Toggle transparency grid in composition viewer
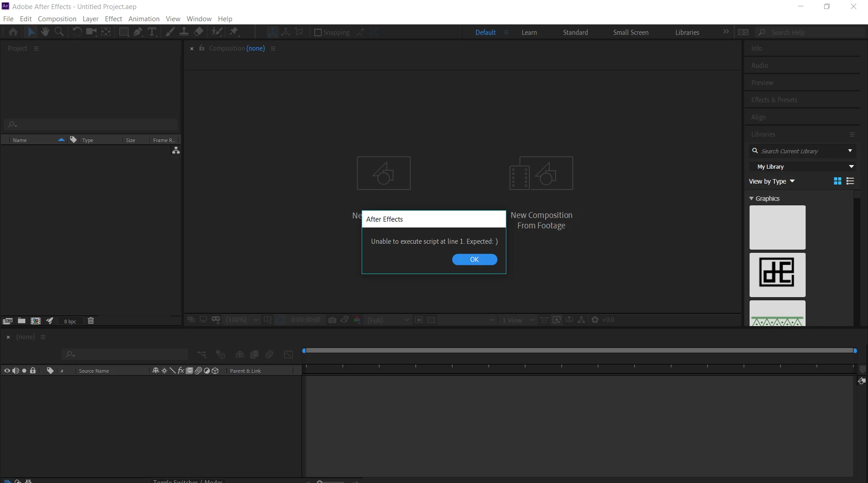The image size is (868, 483). tap(431, 320)
